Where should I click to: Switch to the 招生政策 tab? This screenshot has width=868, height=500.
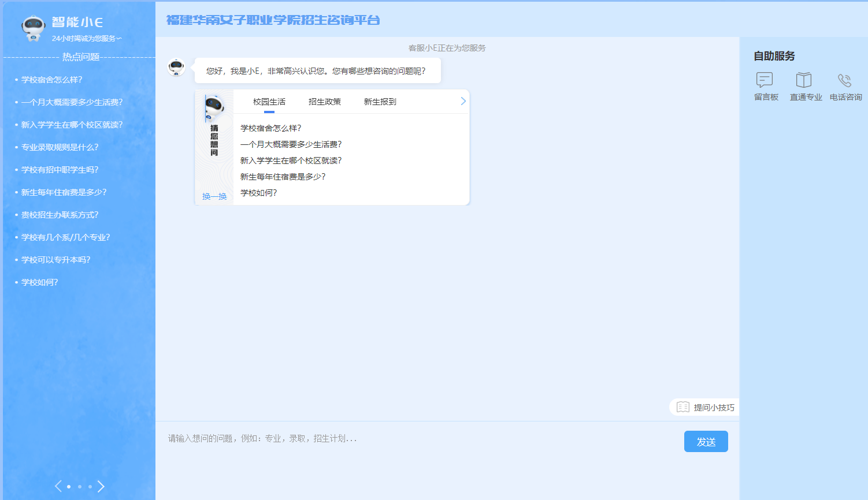(x=325, y=102)
